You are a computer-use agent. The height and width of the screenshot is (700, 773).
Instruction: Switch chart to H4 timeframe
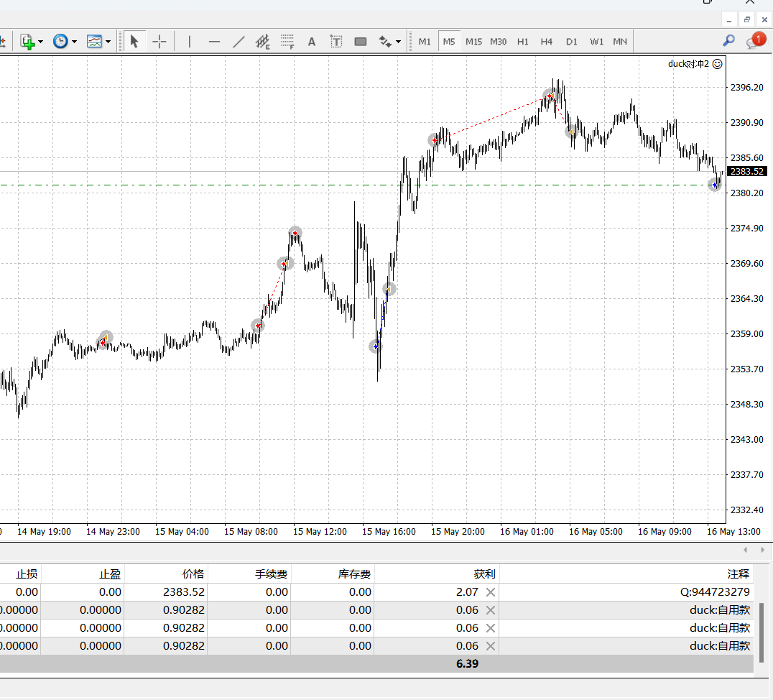[546, 42]
